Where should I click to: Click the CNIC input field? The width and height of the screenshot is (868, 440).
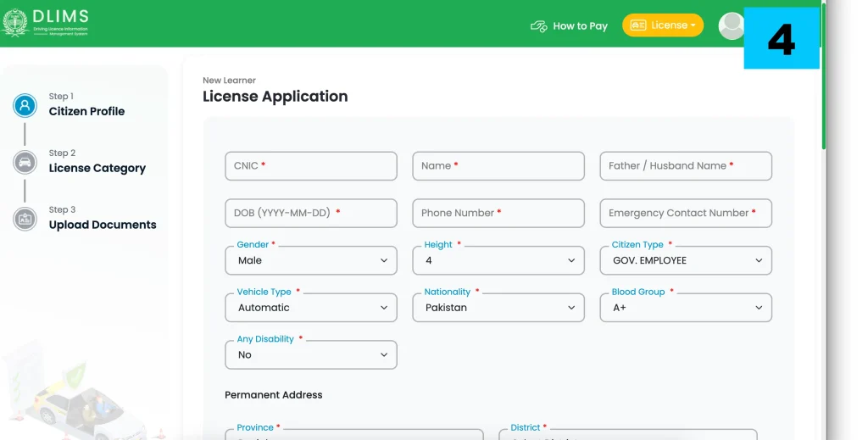[x=311, y=166]
